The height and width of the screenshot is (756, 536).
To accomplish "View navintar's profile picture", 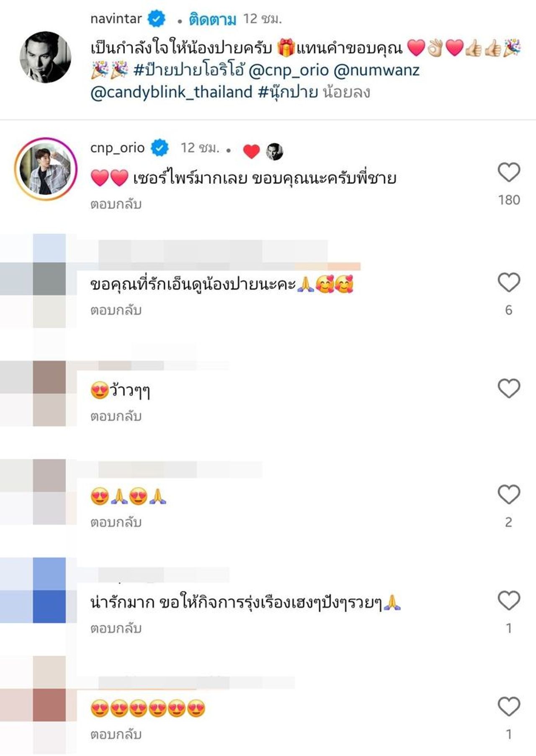I will coord(46,57).
